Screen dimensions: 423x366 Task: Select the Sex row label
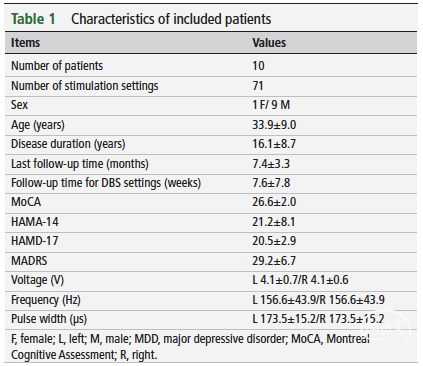coord(19,105)
